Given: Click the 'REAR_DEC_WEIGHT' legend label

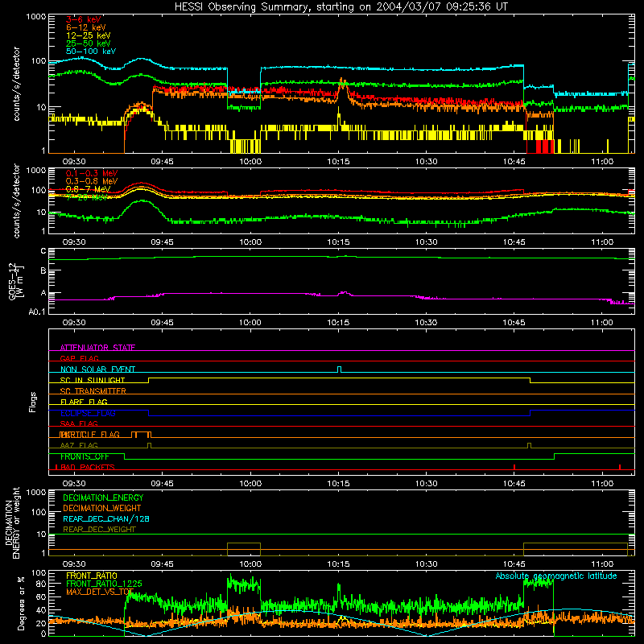Looking at the screenshot, I should click(x=99, y=530).
